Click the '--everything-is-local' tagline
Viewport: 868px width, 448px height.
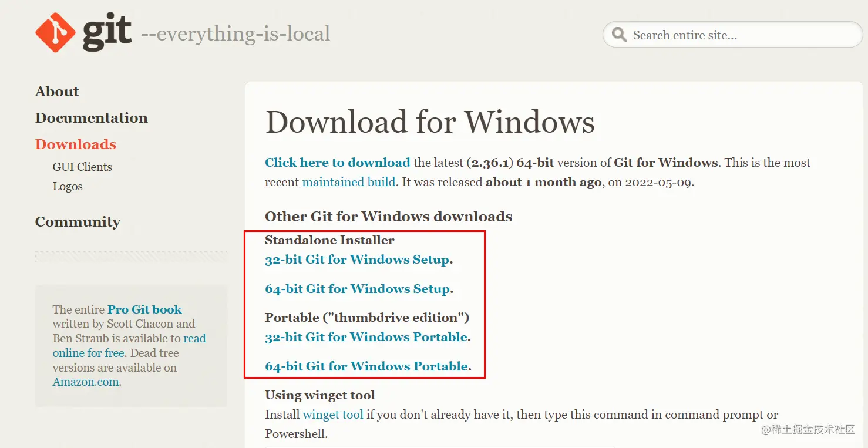pyautogui.click(x=235, y=33)
